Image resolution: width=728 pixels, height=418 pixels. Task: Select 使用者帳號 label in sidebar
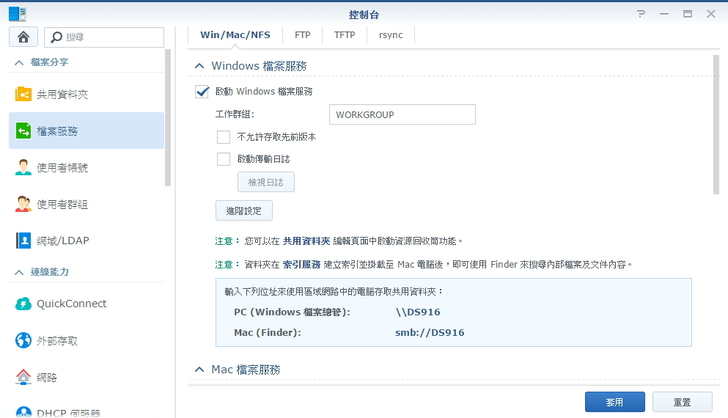[62, 168]
